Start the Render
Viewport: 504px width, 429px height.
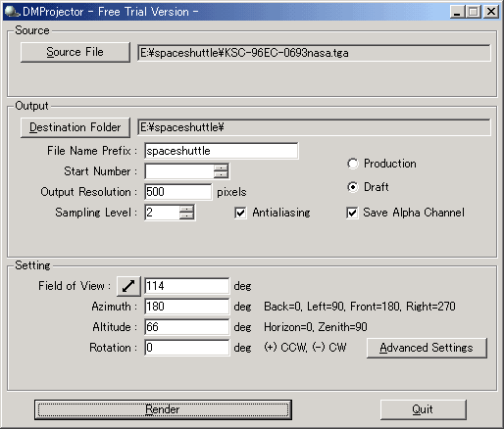click(163, 409)
